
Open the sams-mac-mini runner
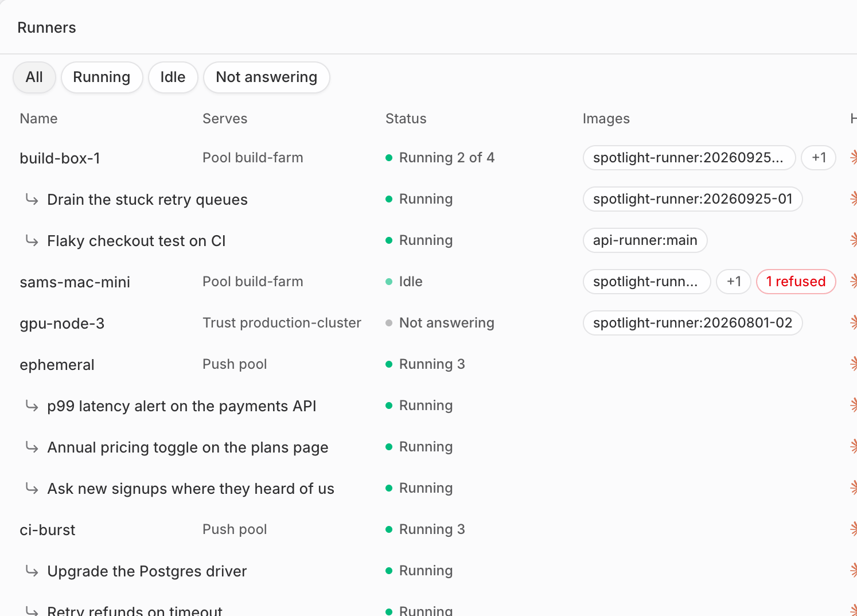tap(75, 282)
